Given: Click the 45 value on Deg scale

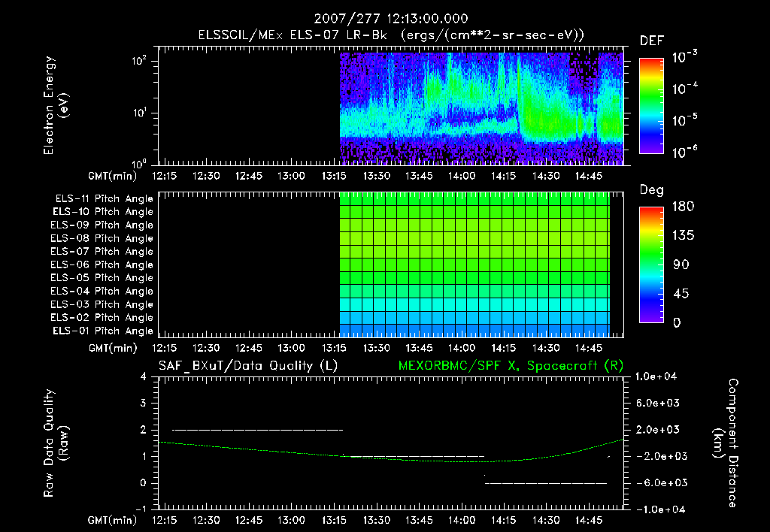Looking at the screenshot, I should (x=681, y=294).
